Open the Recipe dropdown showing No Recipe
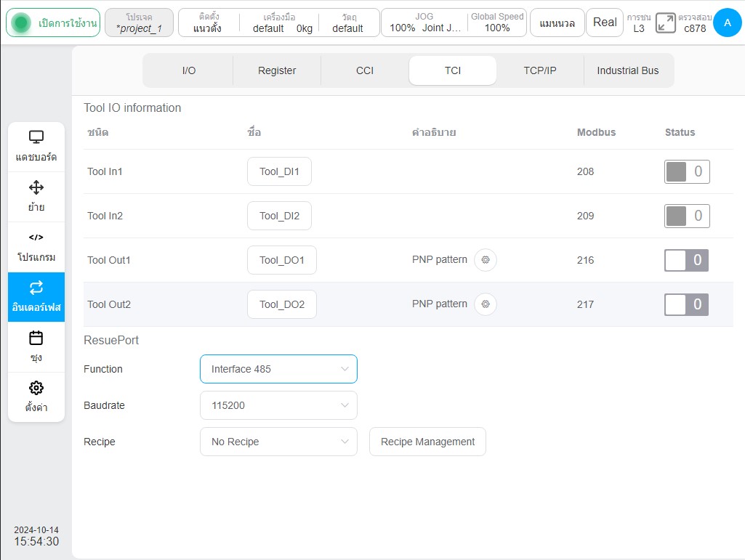 click(278, 442)
